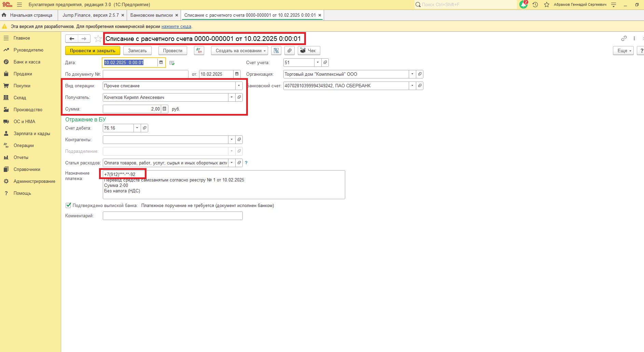Open notifications bell in title bar
The image size is (644, 352).
(523, 4)
